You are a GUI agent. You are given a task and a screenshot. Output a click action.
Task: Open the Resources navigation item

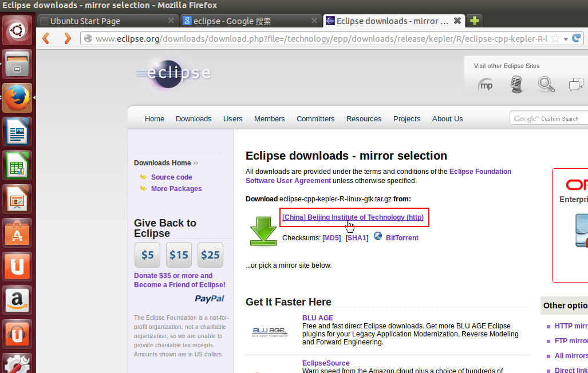[364, 119]
